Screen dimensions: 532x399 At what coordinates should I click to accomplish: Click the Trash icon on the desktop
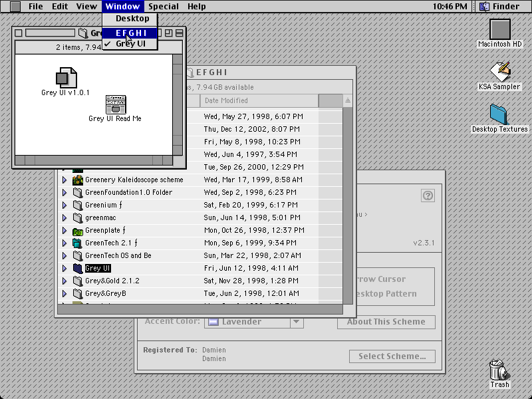[x=499, y=370]
